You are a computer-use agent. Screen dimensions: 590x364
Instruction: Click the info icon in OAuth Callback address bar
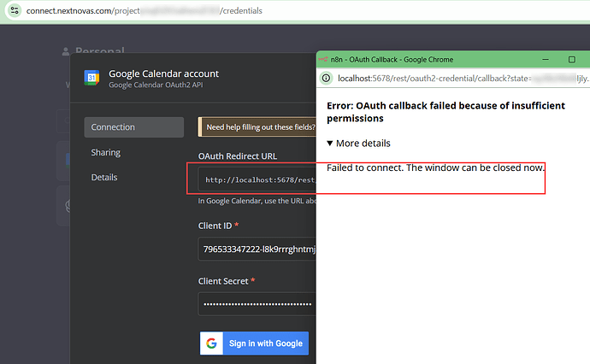(326, 79)
